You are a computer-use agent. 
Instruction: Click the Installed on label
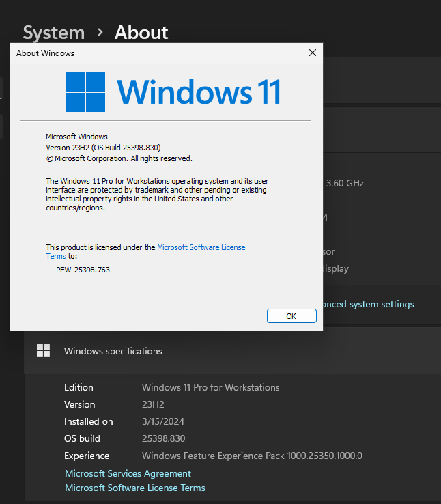(89, 421)
